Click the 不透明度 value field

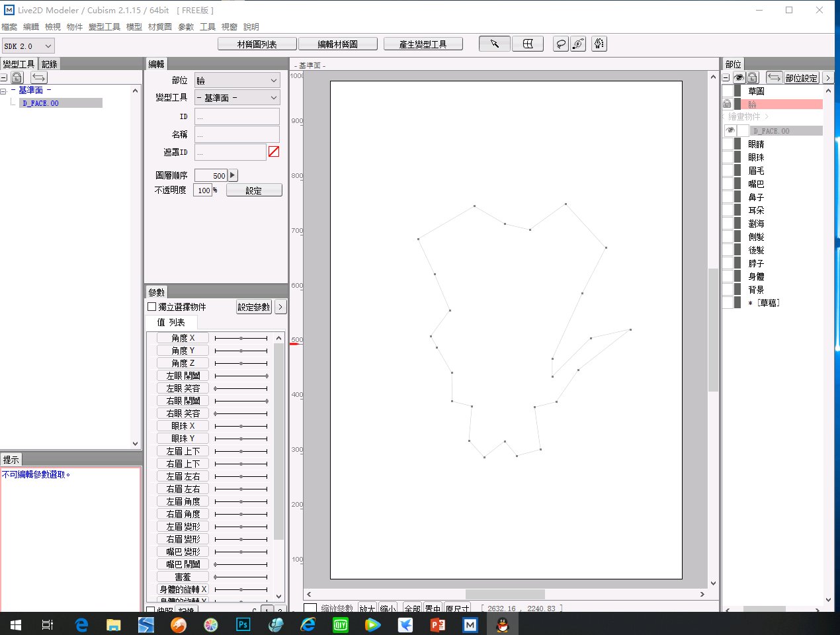pyautogui.click(x=202, y=190)
